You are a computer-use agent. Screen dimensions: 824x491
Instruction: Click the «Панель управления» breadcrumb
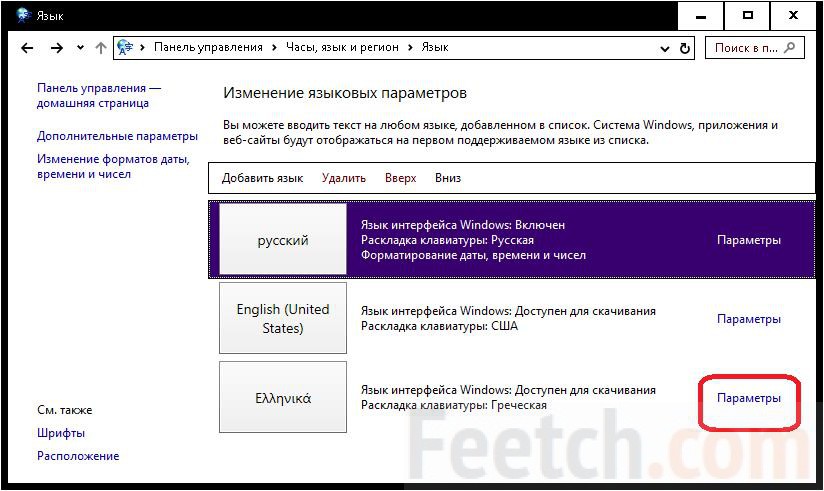208,48
